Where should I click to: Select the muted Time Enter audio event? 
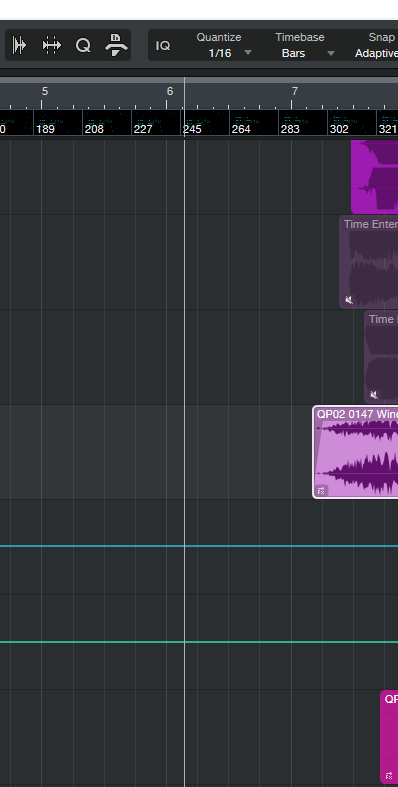pyautogui.click(x=369, y=262)
